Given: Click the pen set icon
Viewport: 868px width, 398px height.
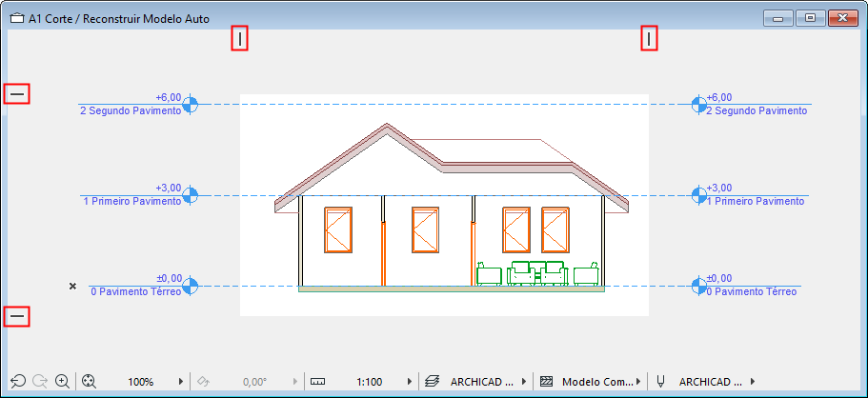Looking at the screenshot, I should click(x=660, y=382).
